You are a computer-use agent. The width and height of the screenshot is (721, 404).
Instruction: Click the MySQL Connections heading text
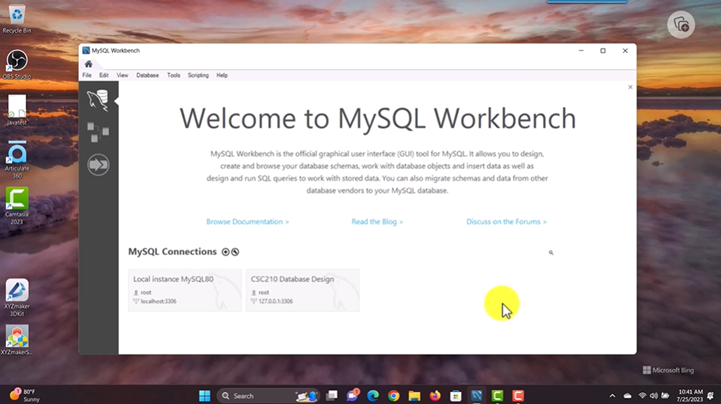click(172, 252)
